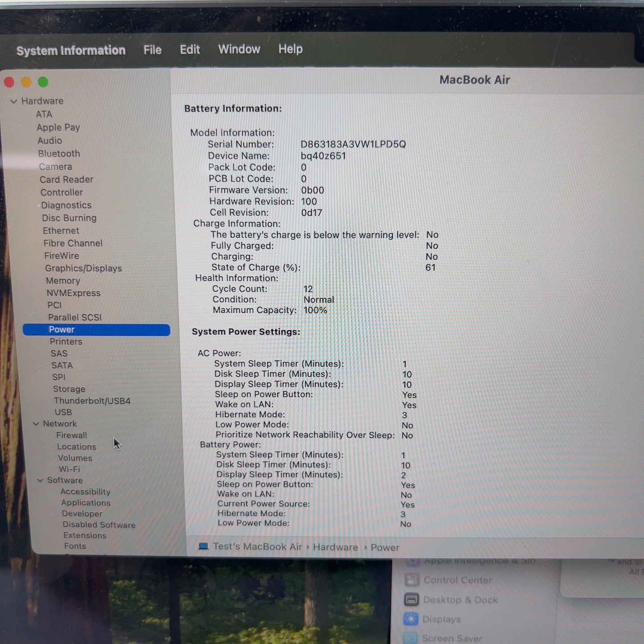Select Bluetooth in the Hardware list
The height and width of the screenshot is (644, 644).
[x=59, y=154]
